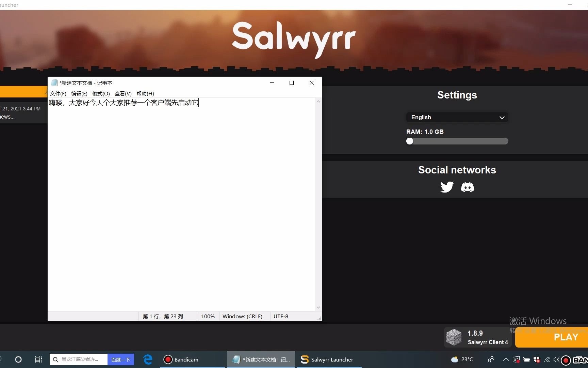Open Notepad's 帮助(H) menu
This screenshot has height=368, width=588.
tap(145, 93)
